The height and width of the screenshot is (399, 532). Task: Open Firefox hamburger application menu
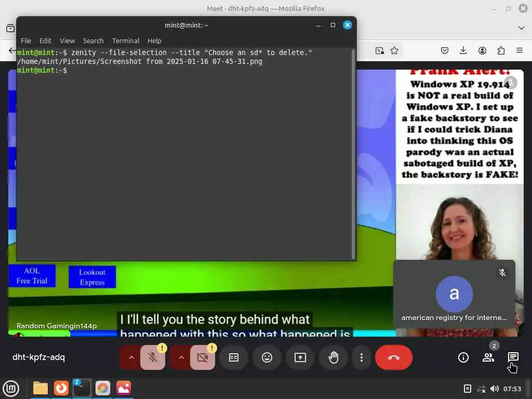point(520,50)
